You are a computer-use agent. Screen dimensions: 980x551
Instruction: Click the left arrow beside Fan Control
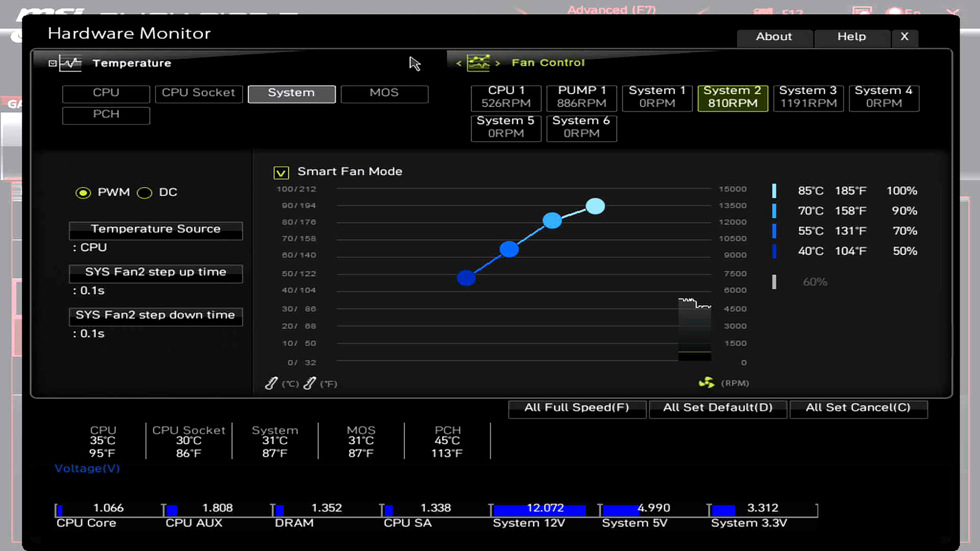coord(459,63)
